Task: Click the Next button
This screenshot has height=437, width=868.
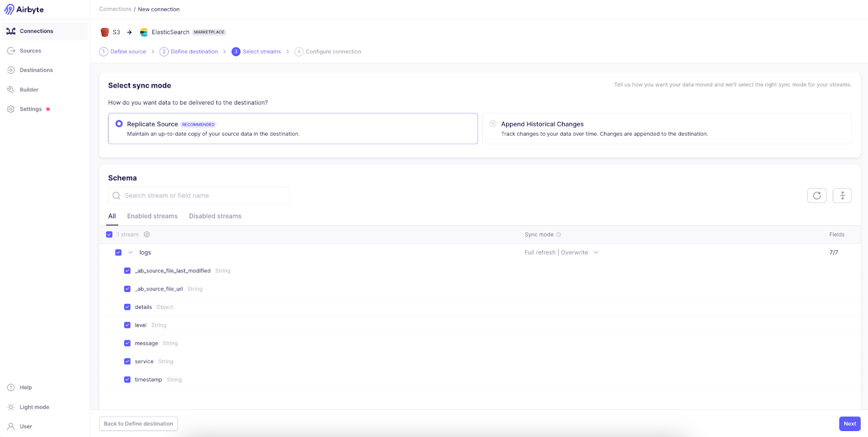Action: (850, 424)
